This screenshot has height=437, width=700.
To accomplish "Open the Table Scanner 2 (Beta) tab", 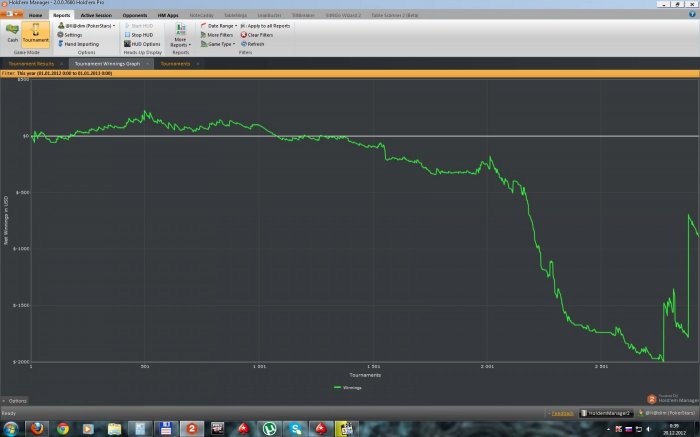I will pos(395,15).
